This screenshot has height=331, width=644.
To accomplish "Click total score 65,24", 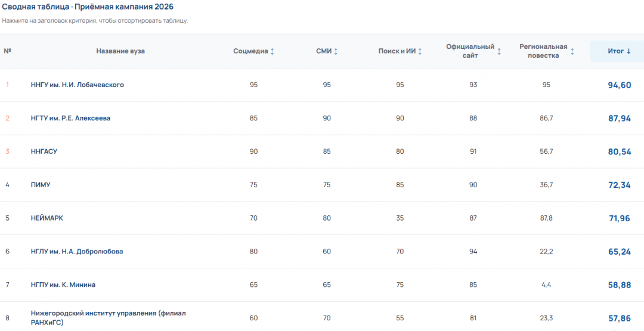I will click(620, 251).
